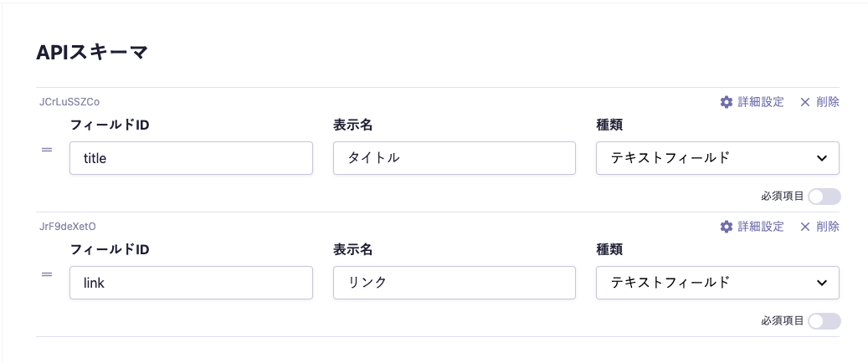Click 削除 to remove the title field

(827, 102)
